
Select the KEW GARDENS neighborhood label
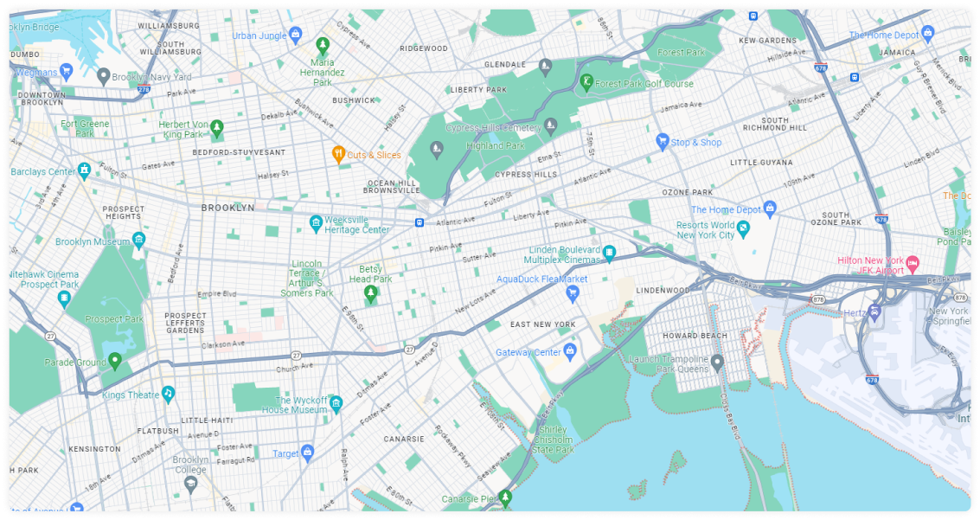(768, 40)
